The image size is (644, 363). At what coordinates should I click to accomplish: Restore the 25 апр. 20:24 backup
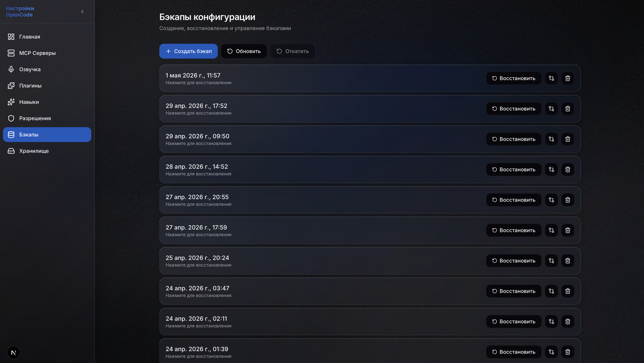[514, 261]
